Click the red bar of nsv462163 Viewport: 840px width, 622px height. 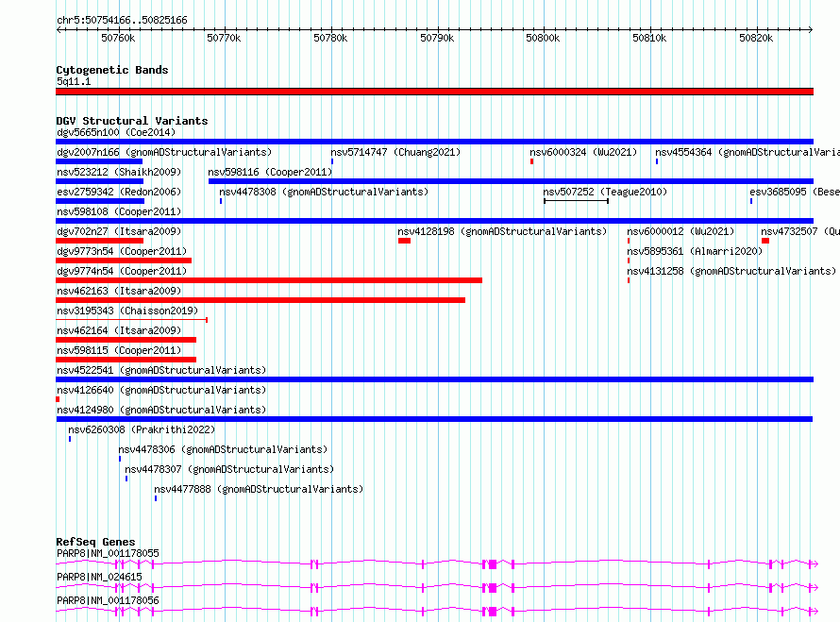click(x=260, y=300)
